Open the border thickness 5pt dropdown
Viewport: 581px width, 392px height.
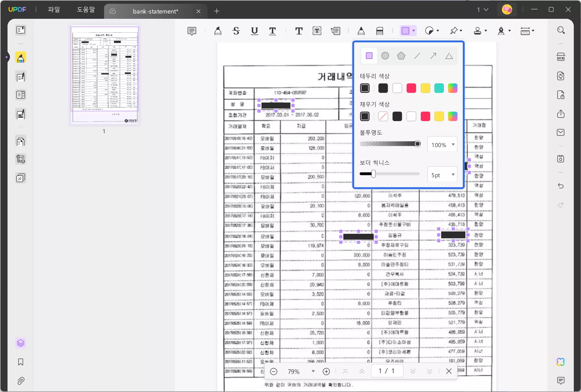click(442, 175)
